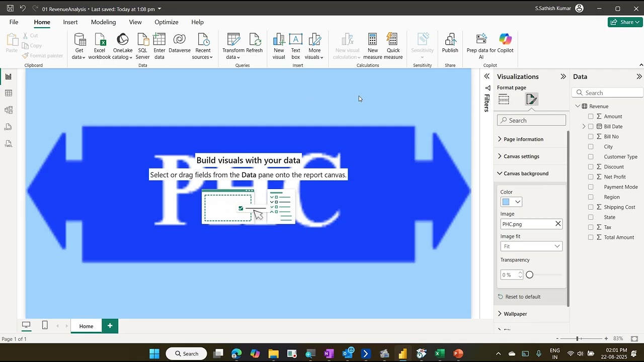644x362 pixels.
Task: Insert a New visual
Action: pyautogui.click(x=279, y=46)
